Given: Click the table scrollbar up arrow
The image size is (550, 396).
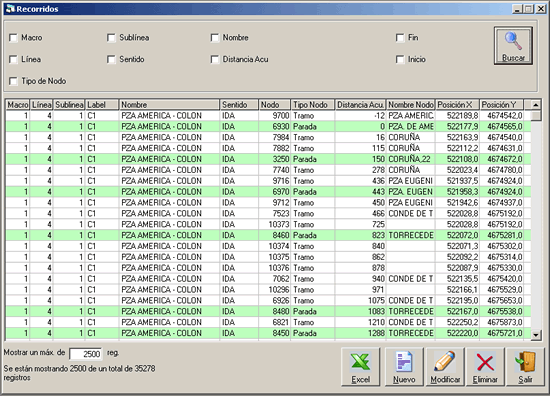Looking at the screenshot, I should (536, 105).
